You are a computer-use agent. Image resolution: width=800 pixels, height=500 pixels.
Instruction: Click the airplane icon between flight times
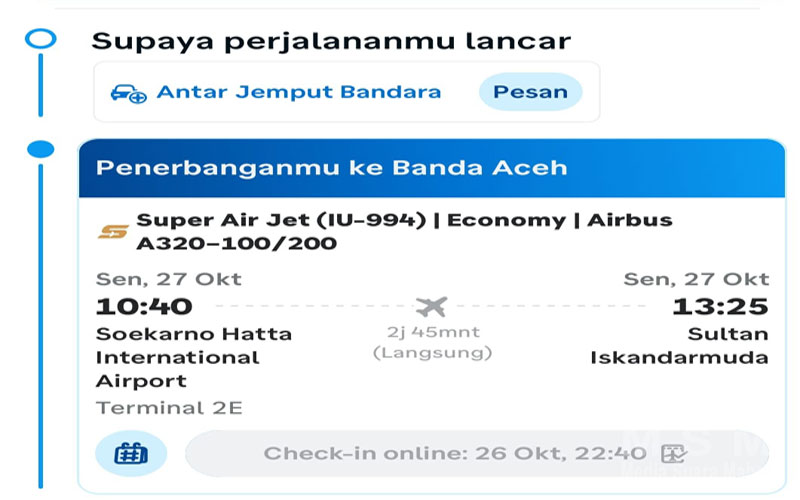(x=431, y=306)
